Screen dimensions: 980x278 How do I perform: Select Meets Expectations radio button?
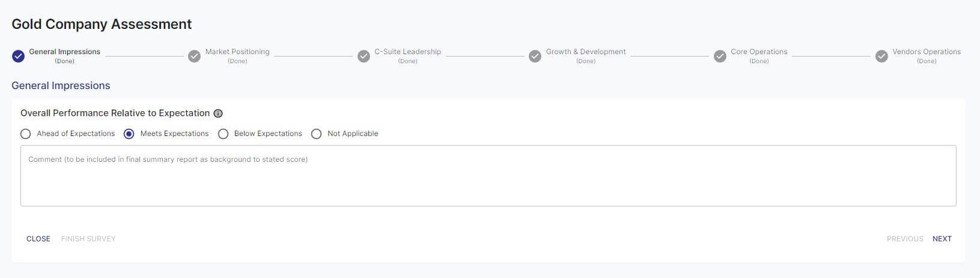129,134
